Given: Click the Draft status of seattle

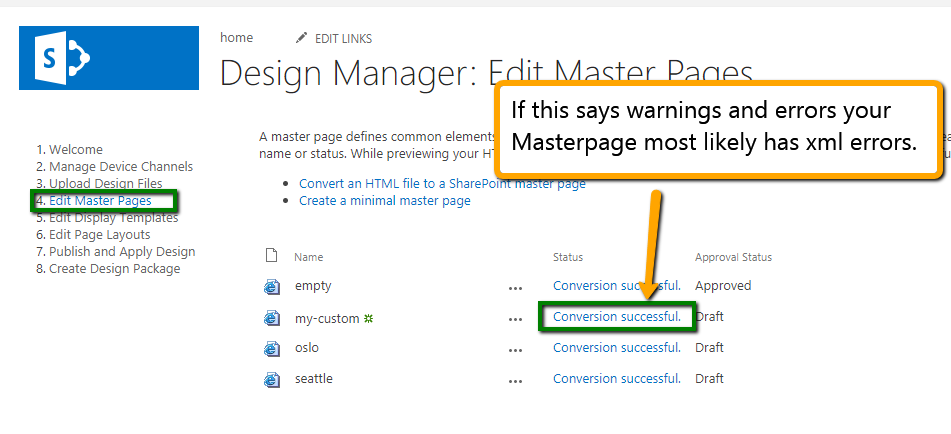Looking at the screenshot, I should (x=710, y=378).
